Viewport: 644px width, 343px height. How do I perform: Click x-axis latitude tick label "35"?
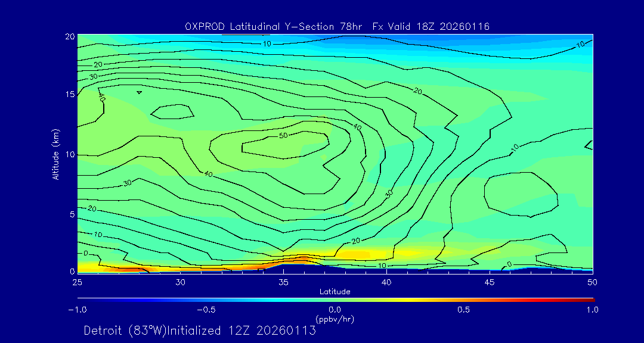click(x=283, y=282)
